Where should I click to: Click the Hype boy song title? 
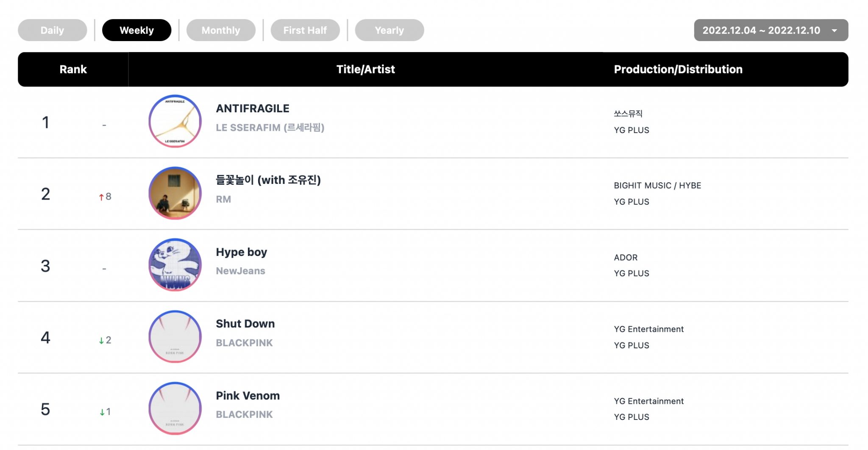(241, 252)
